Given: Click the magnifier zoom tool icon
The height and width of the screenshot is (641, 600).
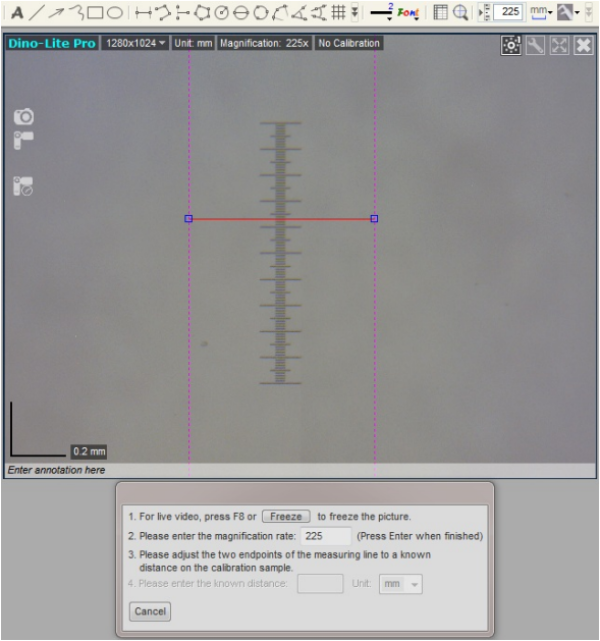Looking at the screenshot, I should pos(460,13).
